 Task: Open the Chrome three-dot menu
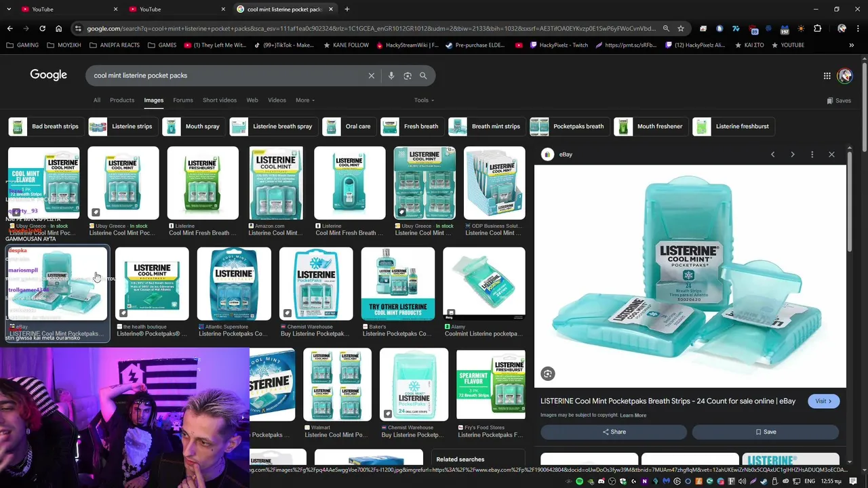[858, 28]
